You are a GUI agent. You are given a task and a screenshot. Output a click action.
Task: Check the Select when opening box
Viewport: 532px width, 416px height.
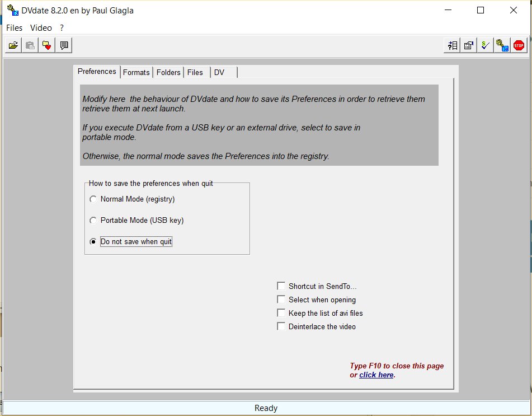(281, 300)
